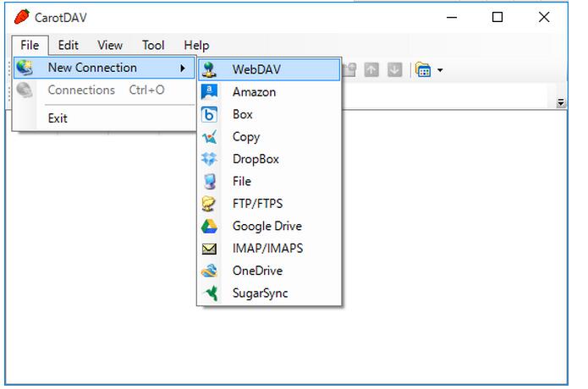Click the up arrow toolbar icon
Image resolution: width=588 pixels, height=389 pixels.
coord(371,69)
